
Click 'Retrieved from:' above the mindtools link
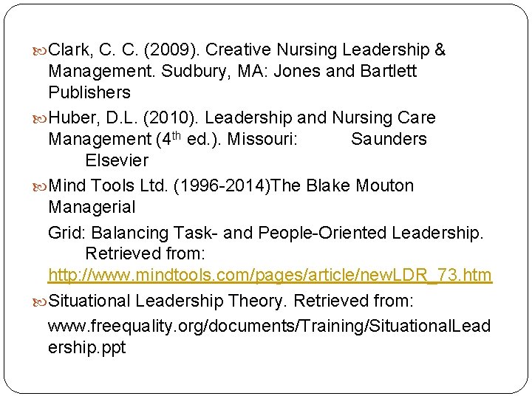pyautogui.click(x=145, y=254)
